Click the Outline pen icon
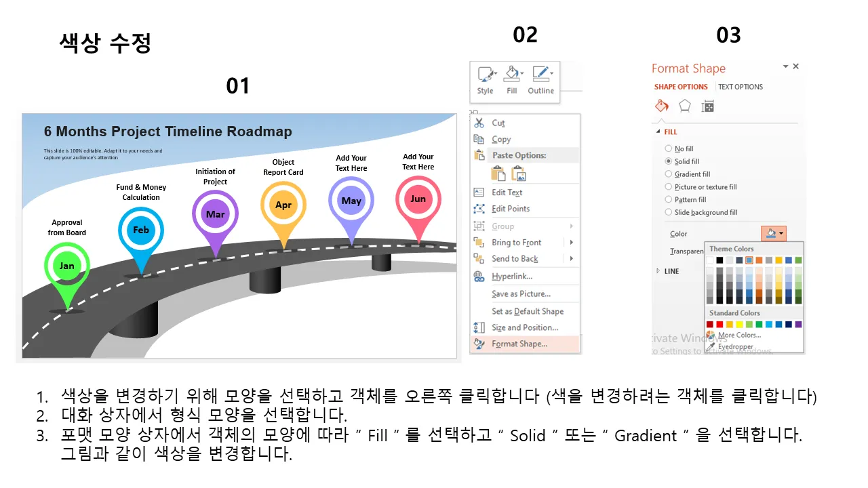The height and width of the screenshot is (488, 868). point(540,75)
